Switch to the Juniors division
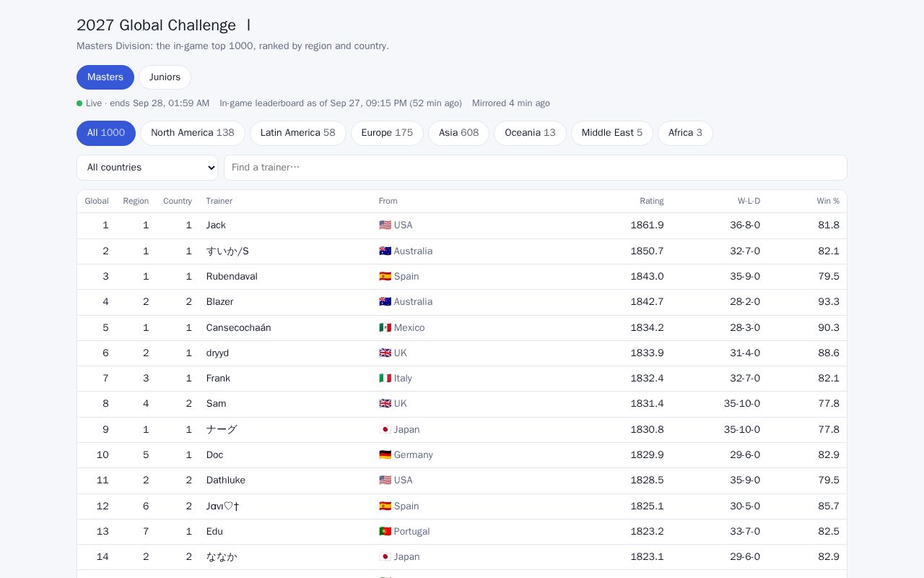The height and width of the screenshot is (578, 924). 165,77
